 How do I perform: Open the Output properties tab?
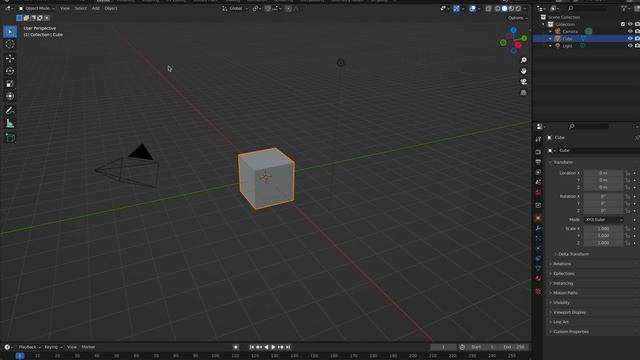click(x=538, y=162)
